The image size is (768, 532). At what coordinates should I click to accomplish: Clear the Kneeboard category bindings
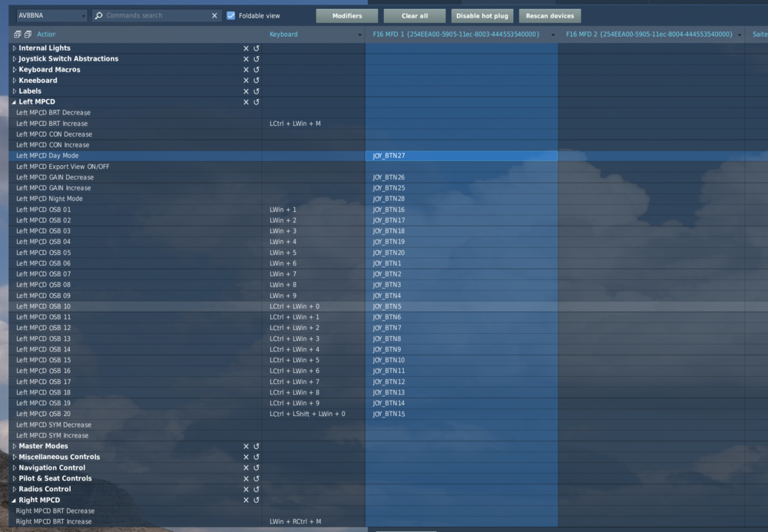tap(246, 81)
